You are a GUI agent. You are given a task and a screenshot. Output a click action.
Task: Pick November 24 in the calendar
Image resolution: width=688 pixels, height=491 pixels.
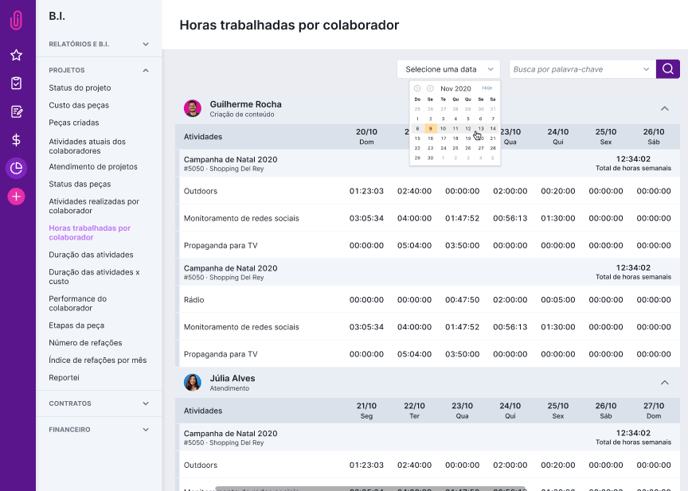click(x=443, y=148)
